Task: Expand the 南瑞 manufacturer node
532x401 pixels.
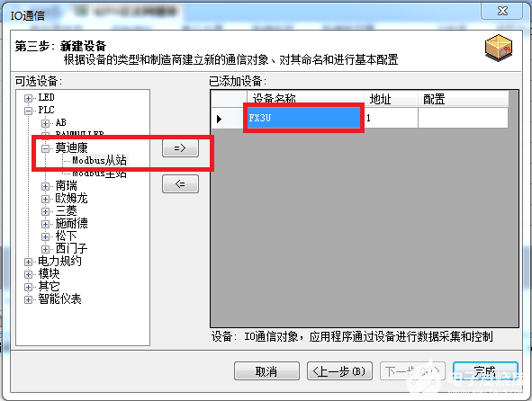Action: click(45, 186)
